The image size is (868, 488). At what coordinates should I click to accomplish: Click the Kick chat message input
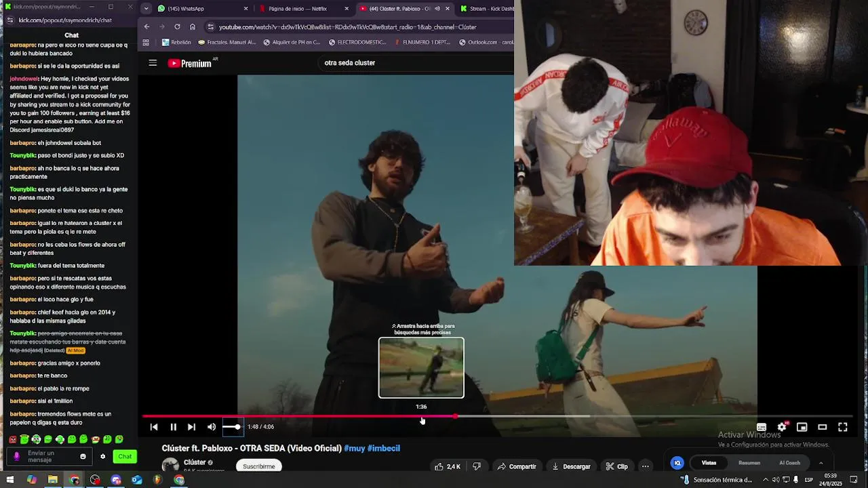click(x=49, y=457)
